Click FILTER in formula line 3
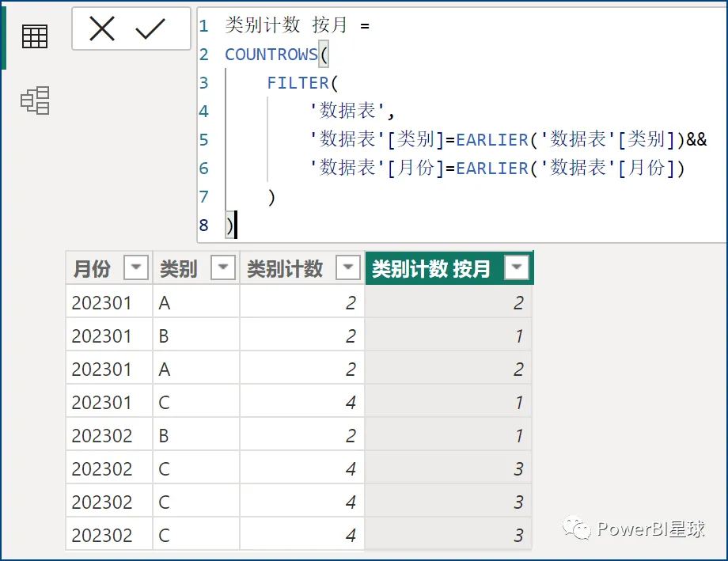 (x=298, y=82)
